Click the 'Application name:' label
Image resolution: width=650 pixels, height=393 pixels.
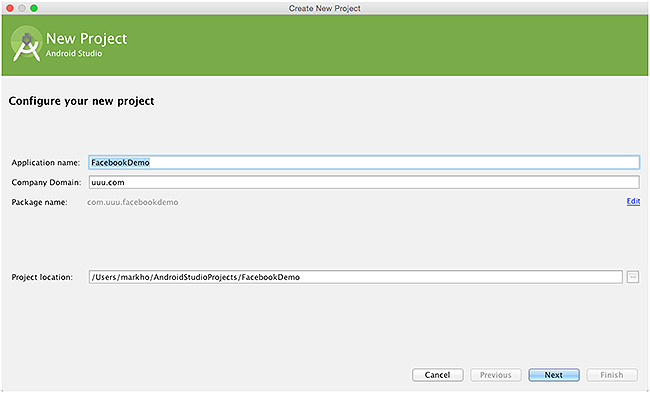tap(46, 163)
